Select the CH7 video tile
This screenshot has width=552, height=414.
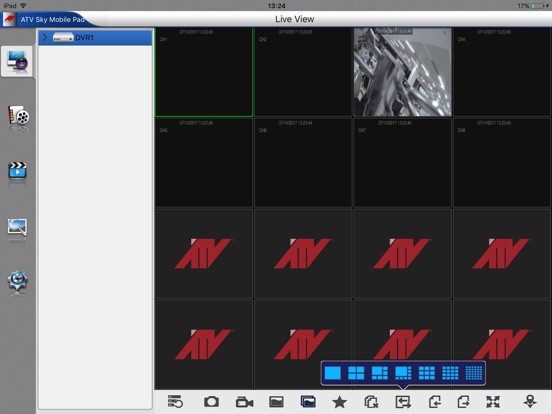(402, 163)
